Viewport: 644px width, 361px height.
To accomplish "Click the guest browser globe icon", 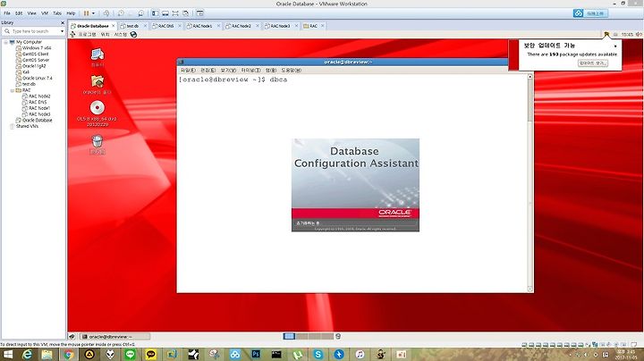I will tap(133, 35).
